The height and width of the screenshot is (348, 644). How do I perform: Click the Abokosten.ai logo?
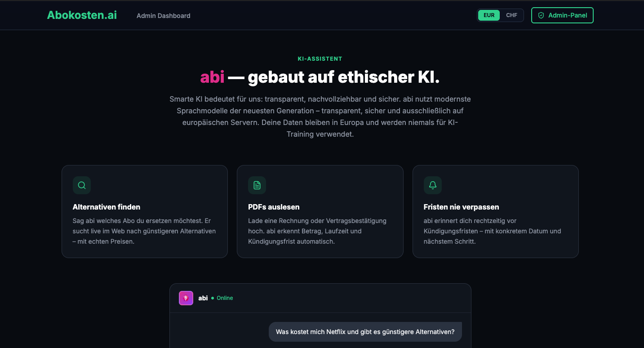(81, 15)
